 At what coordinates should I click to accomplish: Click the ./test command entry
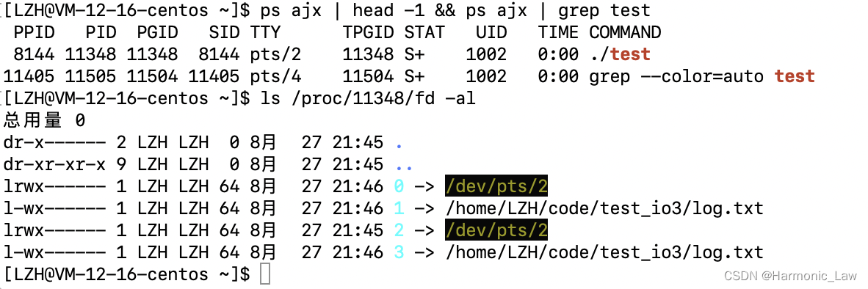click(x=620, y=54)
